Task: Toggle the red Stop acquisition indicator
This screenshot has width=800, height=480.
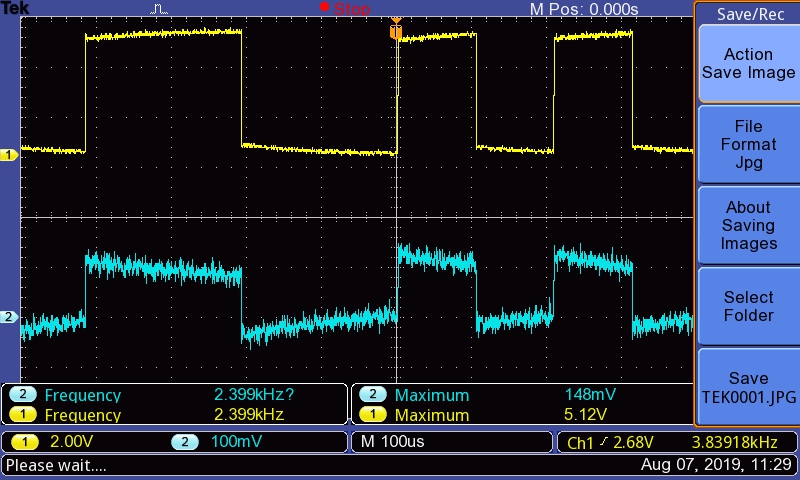Action: click(345, 9)
